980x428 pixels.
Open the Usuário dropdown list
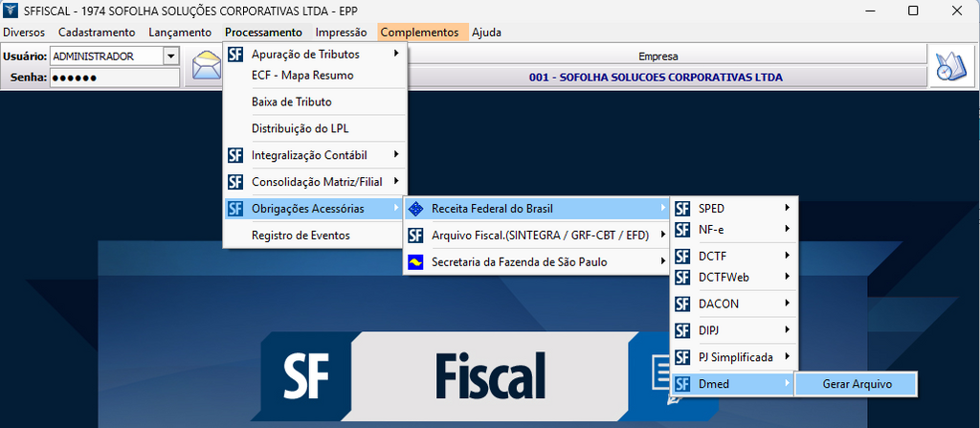pyautogui.click(x=171, y=56)
